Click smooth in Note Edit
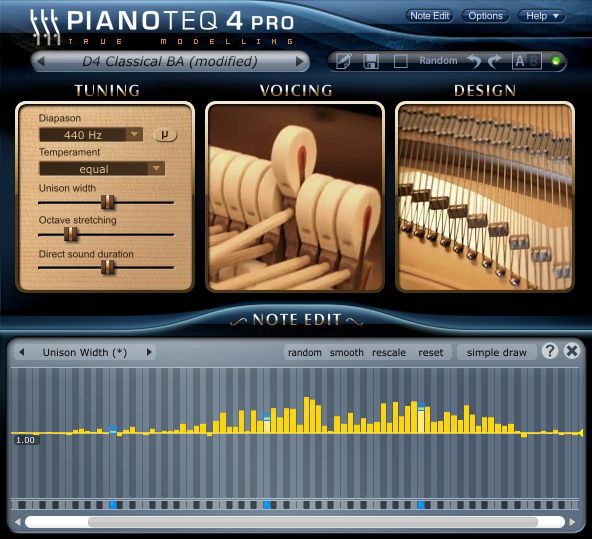Viewport: 592px width, 539px height. click(347, 353)
